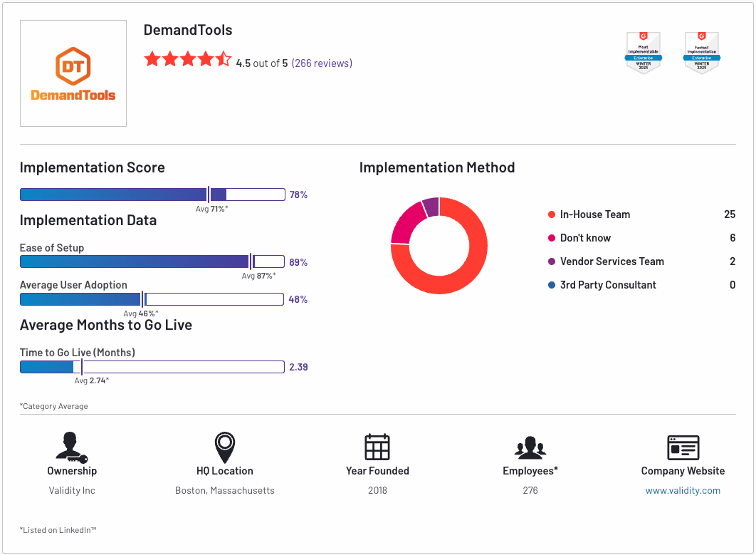This screenshot has width=756, height=555.
Task: Click the Ease of Setup progress bar
Action: (152, 261)
